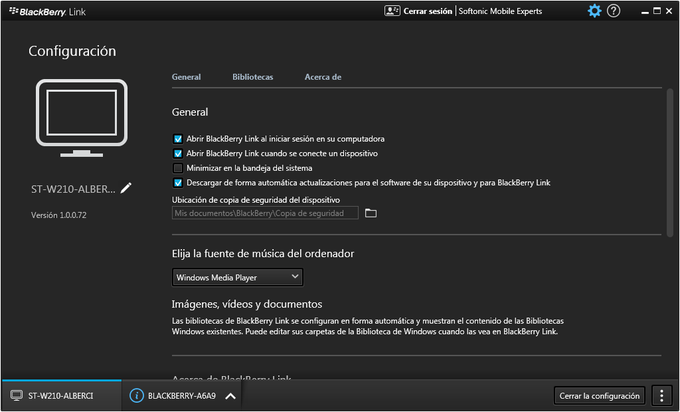Click Ubicación de copia de seguridad label
This screenshot has width=680, height=412.
[256, 200]
